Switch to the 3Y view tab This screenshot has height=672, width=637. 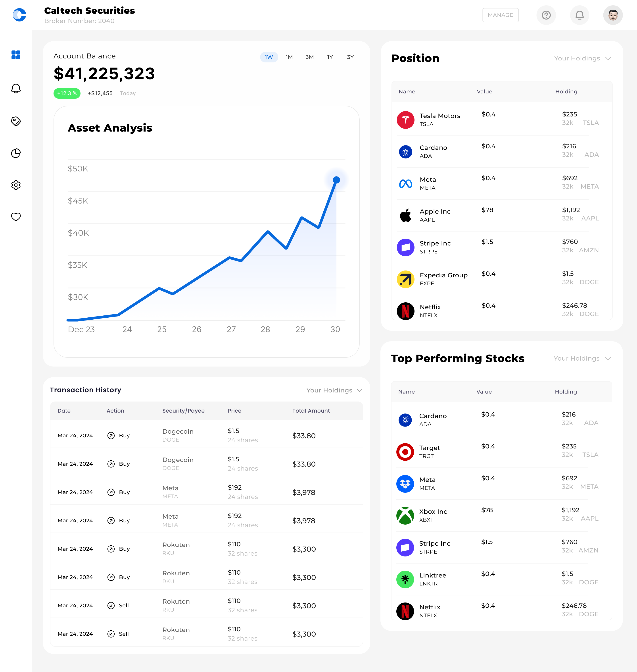click(350, 57)
